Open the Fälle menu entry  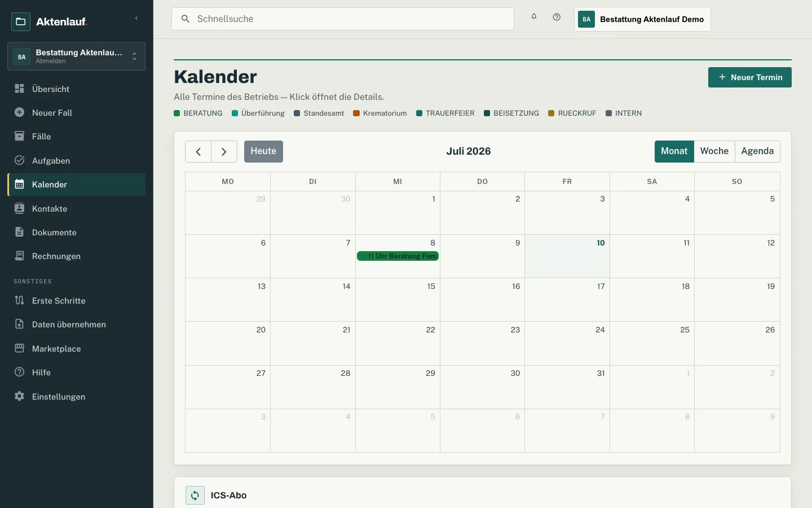[x=76, y=136]
